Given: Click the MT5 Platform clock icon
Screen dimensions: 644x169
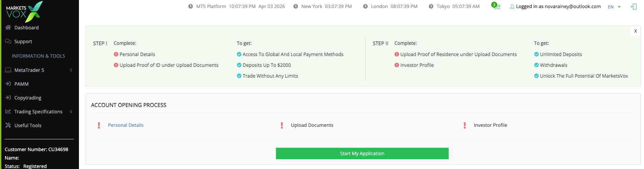Looking at the screenshot, I should (191, 6).
